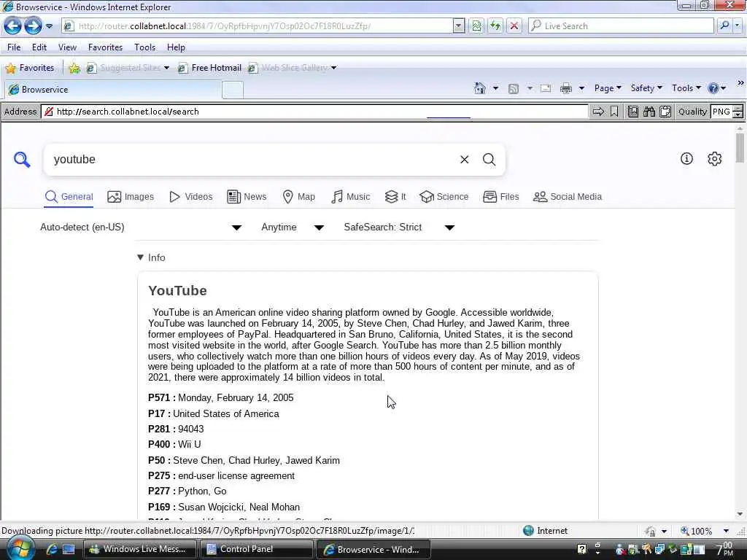This screenshot has width=747, height=560.
Task: Select the Science search tab
Action: click(444, 197)
